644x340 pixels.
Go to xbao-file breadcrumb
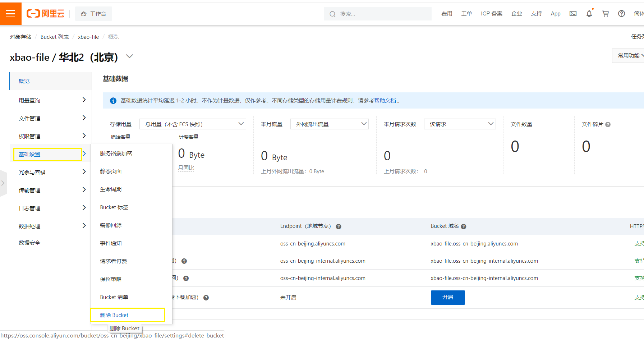pos(88,37)
